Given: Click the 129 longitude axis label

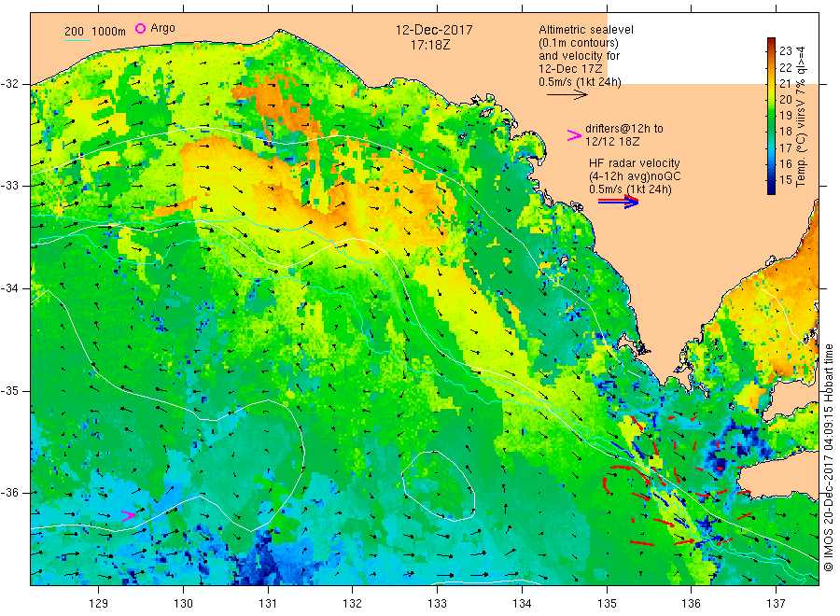Looking at the screenshot, I should (x=98, y=604).
